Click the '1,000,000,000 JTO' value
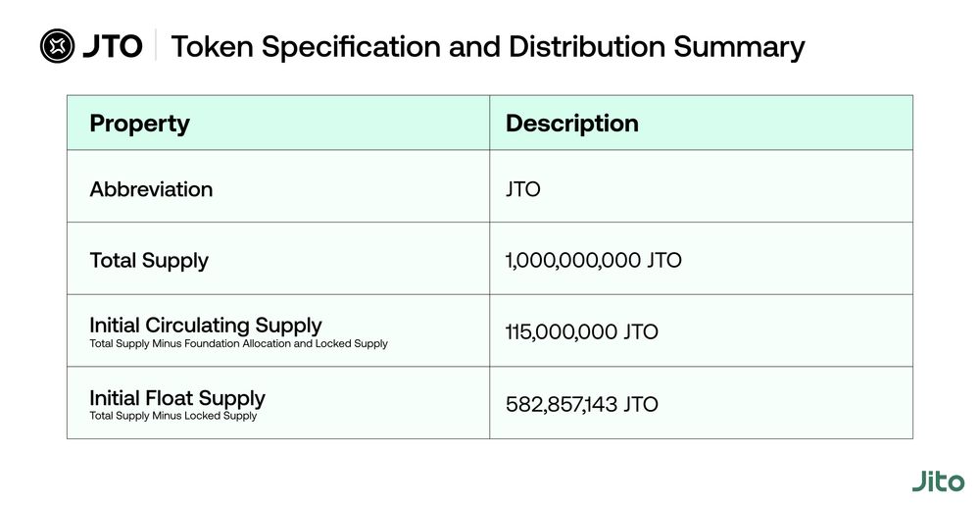 [593, 261]
